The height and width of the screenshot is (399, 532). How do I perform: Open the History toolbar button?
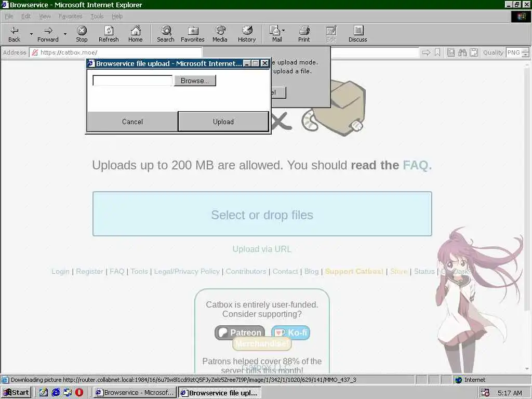[x=247, y=34]
